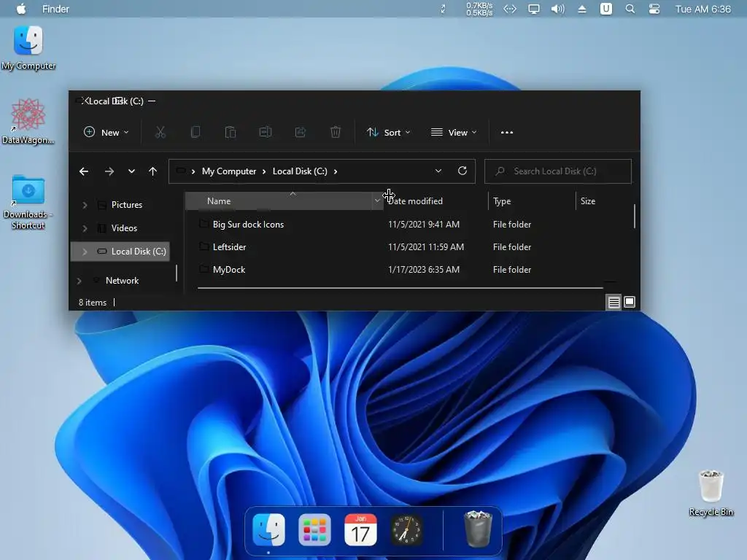The image size is (747, 560).
Task: Select Network in navigation pane
Action: (122, 281)
